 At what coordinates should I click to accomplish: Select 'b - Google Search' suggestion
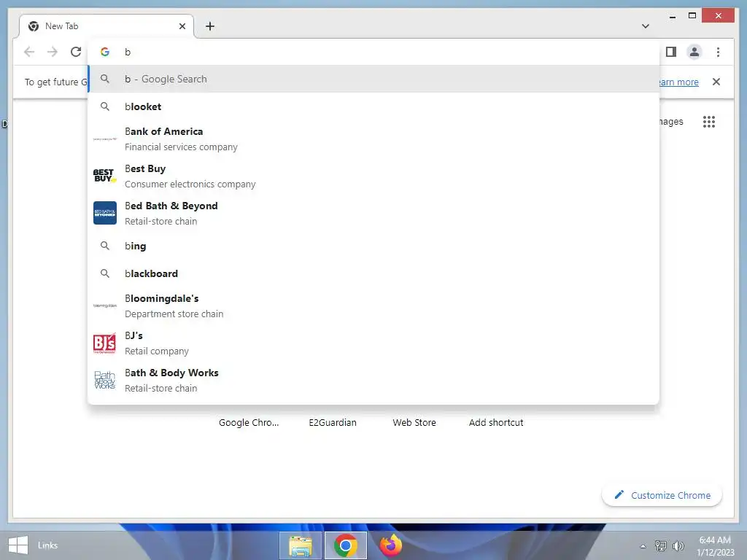374,79
